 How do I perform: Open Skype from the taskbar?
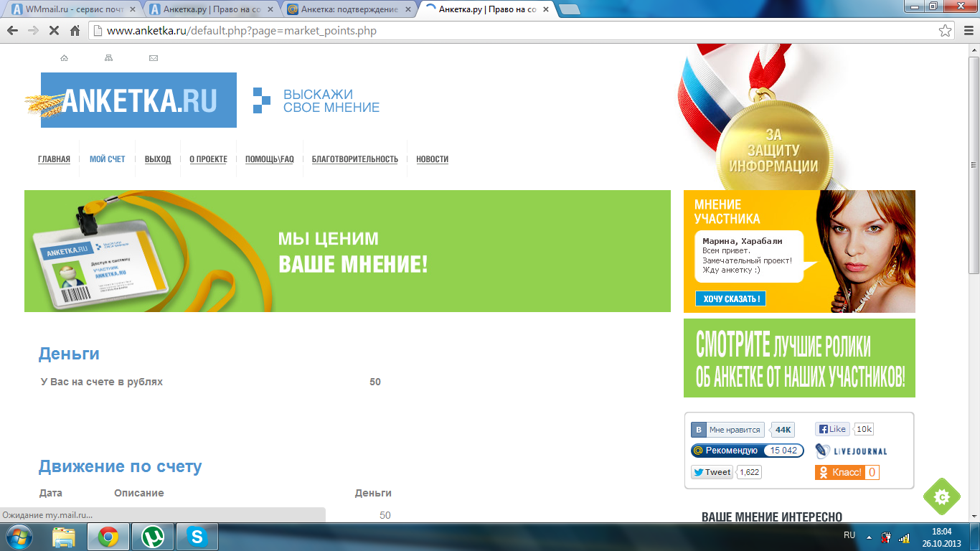pos(196,537)
